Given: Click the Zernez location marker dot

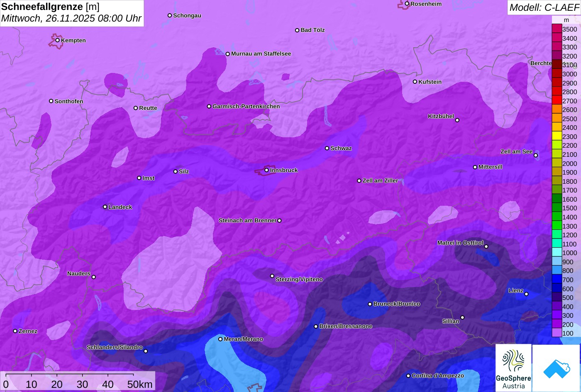Looking at the screenshot, I should [x=15, y=331].
